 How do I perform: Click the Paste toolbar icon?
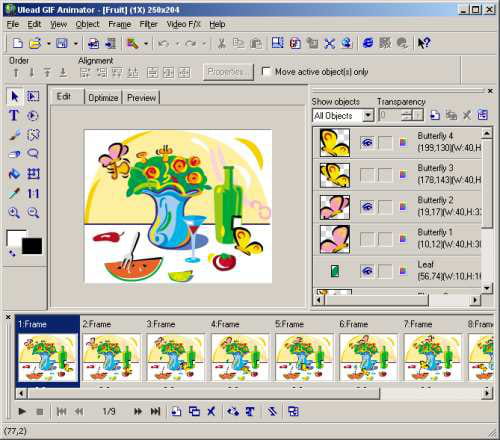point(256,43)
